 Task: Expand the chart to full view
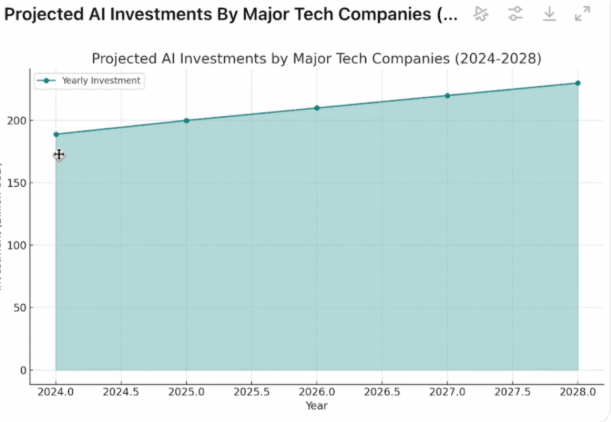coord(582,14)
